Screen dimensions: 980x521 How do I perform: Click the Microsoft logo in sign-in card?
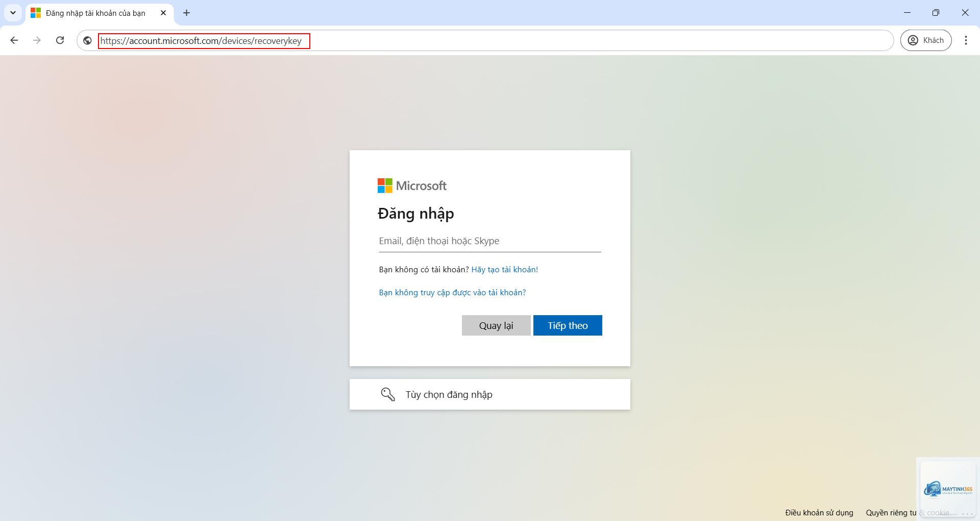click(x=412, y=185)
